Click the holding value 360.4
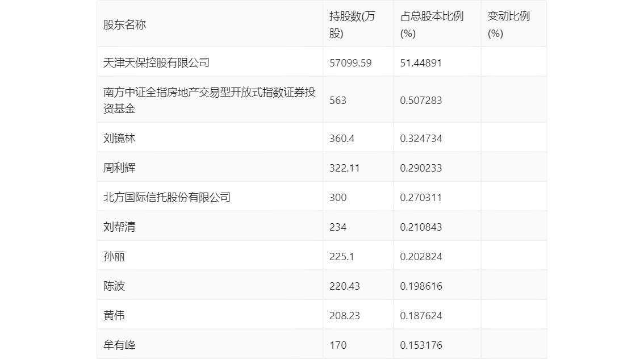The image size is (644, 359). [x=342, y=139]
